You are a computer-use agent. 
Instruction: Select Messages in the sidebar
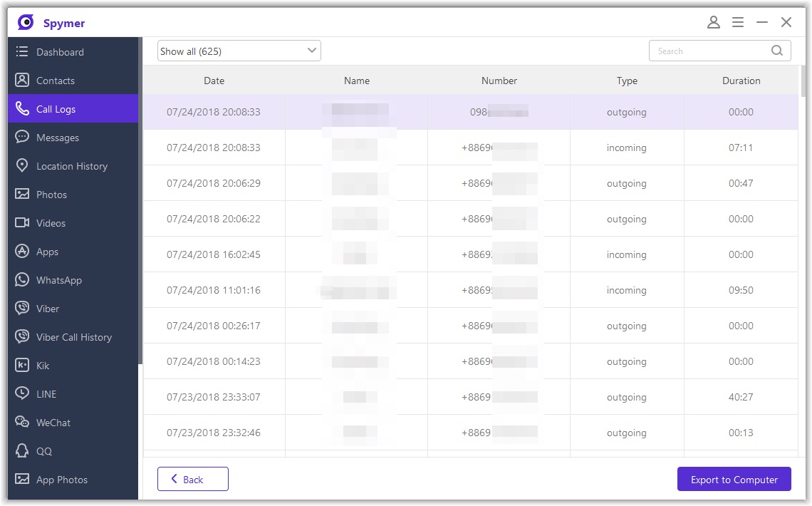[x=73, y=138]
